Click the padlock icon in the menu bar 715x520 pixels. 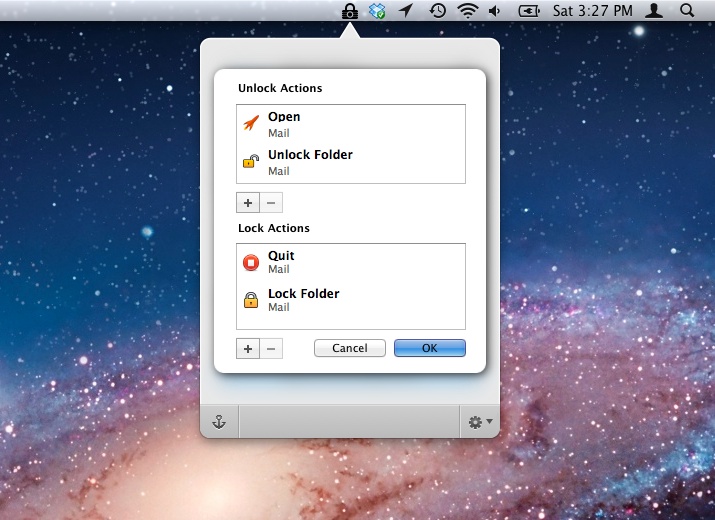pyautogui.click(x=350, y=10)
